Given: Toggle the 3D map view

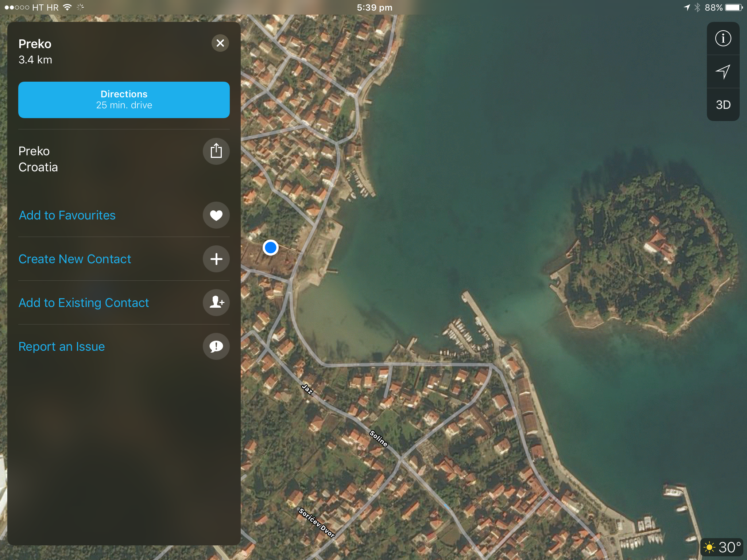Looking at the screenshot, I should [x=723, y=105].
